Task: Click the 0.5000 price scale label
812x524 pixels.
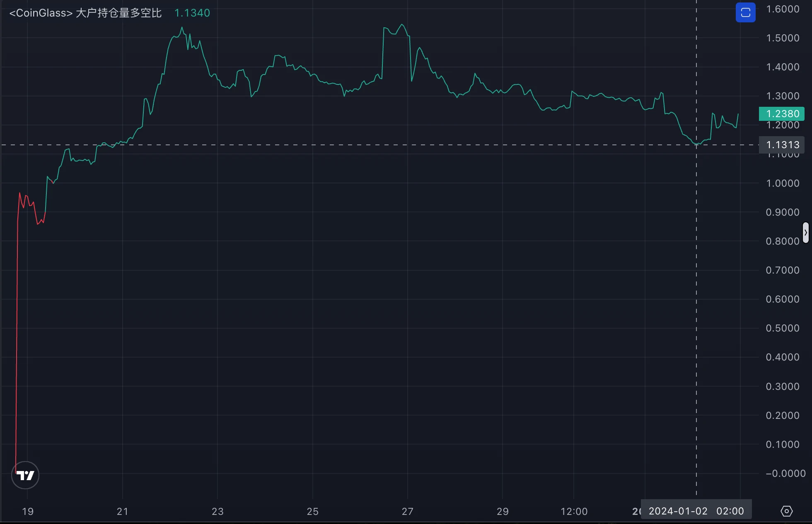Action: coord(783,328)
